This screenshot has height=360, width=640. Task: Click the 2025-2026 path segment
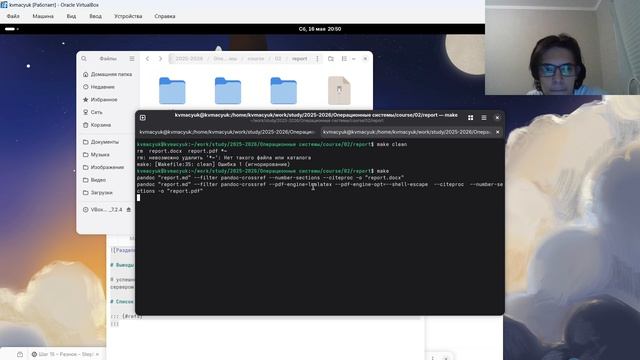pyautogui.click(x=189, y=59)
